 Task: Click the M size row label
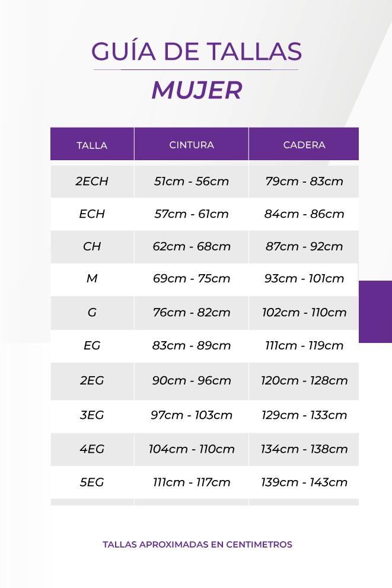[92, 278]
